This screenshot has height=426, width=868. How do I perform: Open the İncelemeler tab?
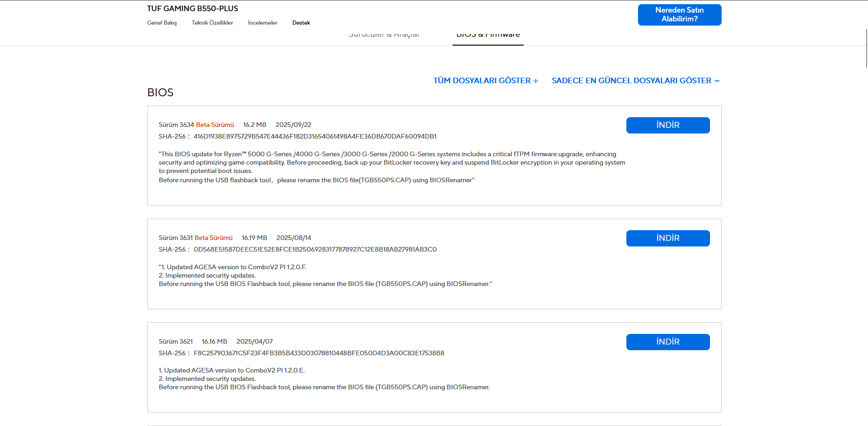click(x=263, y=23)
